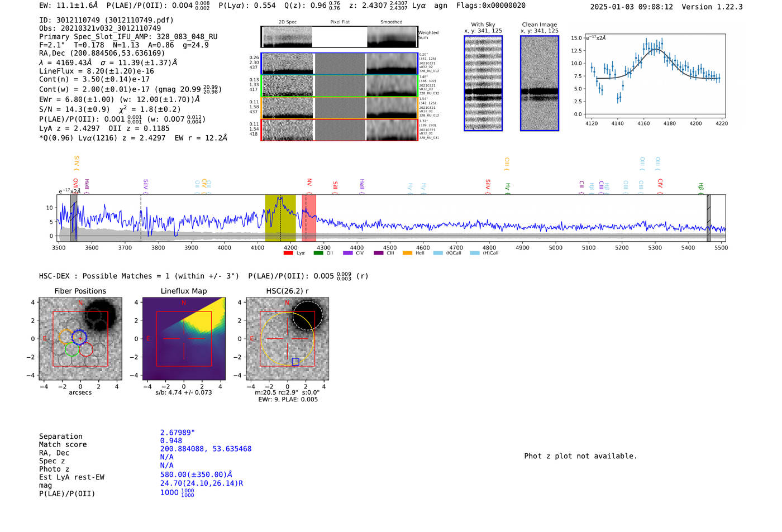Click the (H)CaII legend swatch
Image resolution: width=782 pixels, height=532 pixels.
pos(475,253)
